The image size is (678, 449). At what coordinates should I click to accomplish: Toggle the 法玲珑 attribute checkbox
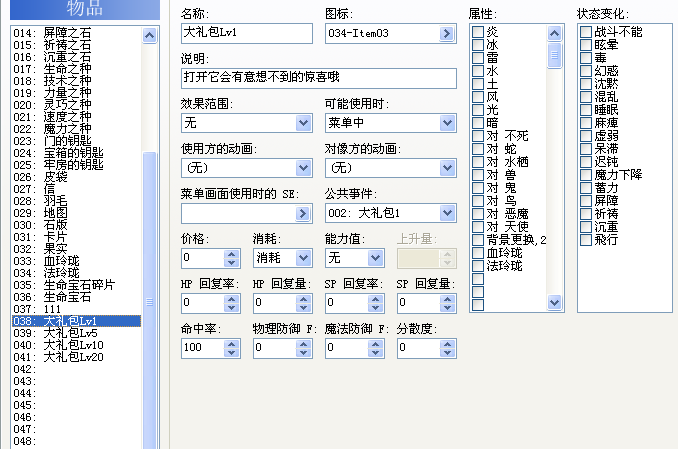[478, 266]
